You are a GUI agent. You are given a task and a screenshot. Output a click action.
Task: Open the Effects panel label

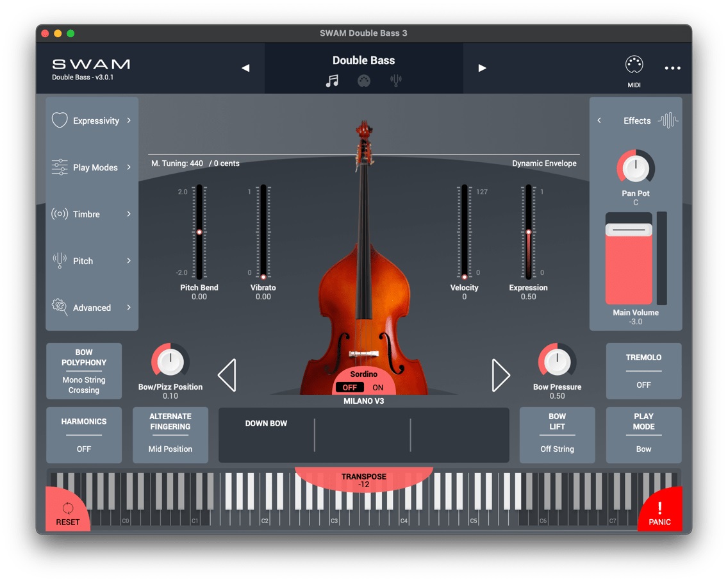coord(637,121)
